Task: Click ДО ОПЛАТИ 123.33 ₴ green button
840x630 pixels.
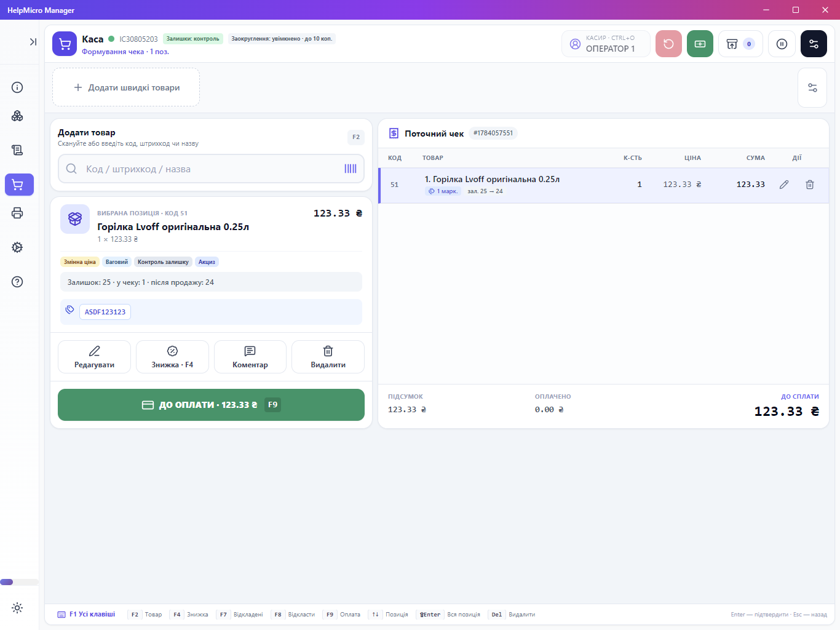Action: pos(211,405)
